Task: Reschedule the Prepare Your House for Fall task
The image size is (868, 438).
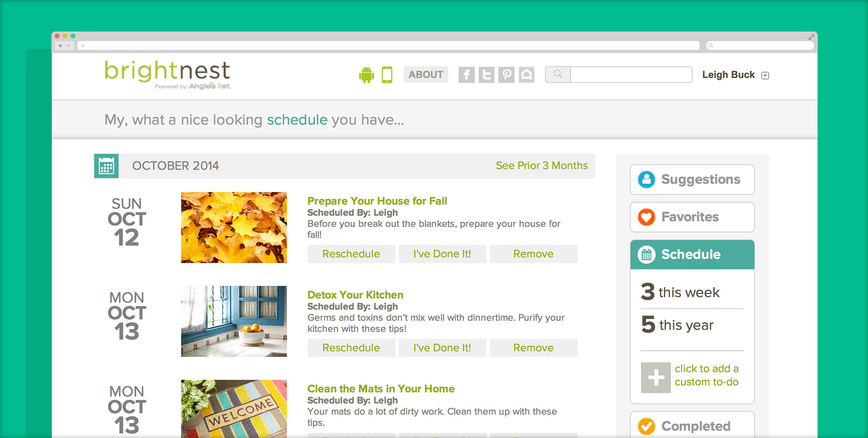Action: pyautogui.click(x=351, y=254)
